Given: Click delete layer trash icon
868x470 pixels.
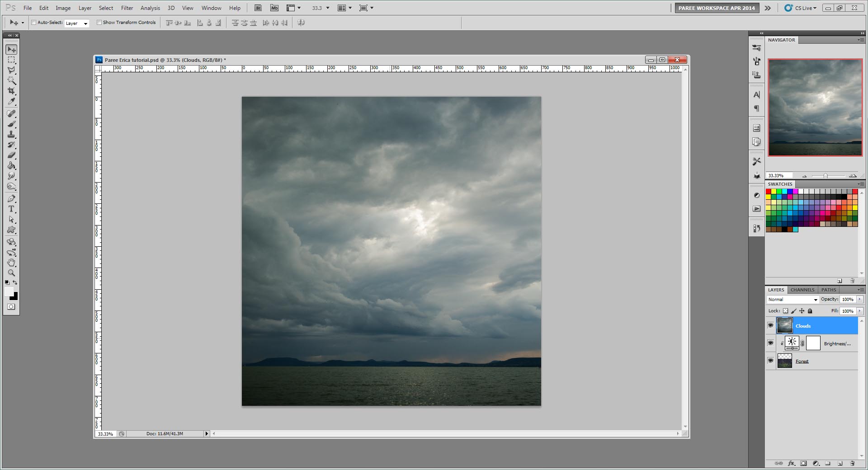Looking at the screenshot, I should pyautogui.click(x=852, y=463).
